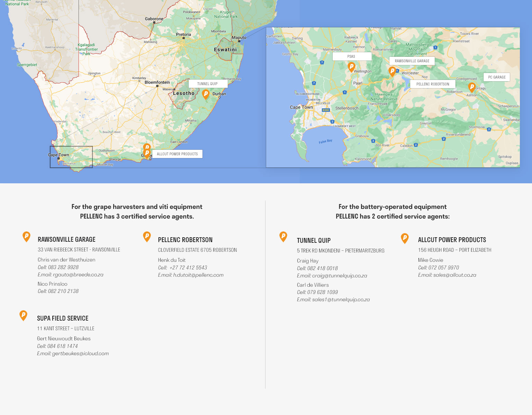The image size is (532, 415).
Task: Click email craig@tunnelquip.co.za
Action: click(340, 276)
